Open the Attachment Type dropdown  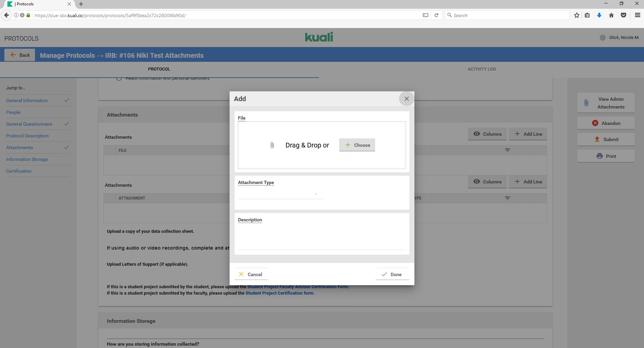280,194
